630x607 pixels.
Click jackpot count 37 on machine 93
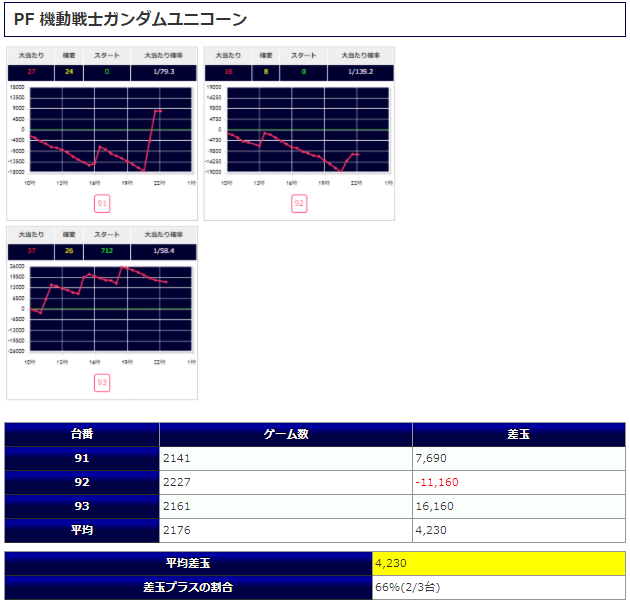pyautogui.click(x=31, y=251)
